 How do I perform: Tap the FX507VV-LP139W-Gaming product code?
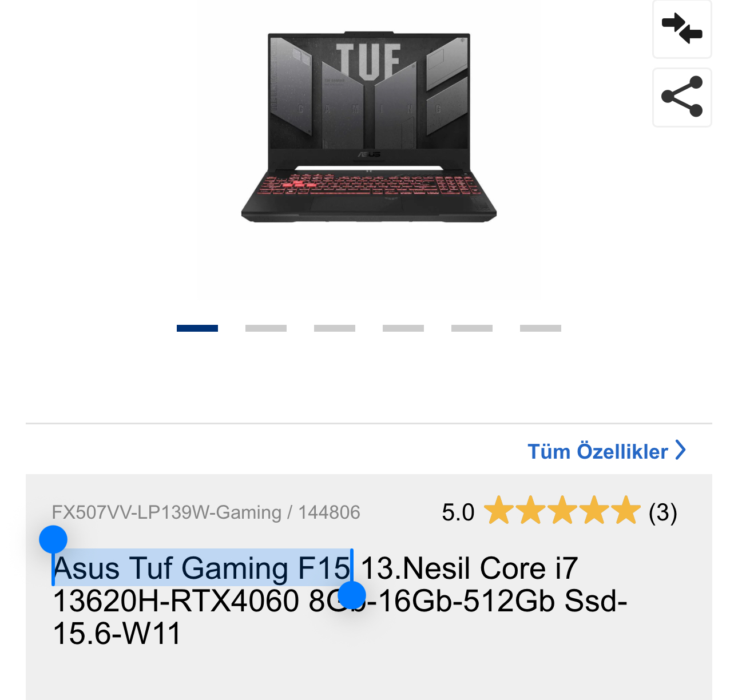tap(166, 512)
